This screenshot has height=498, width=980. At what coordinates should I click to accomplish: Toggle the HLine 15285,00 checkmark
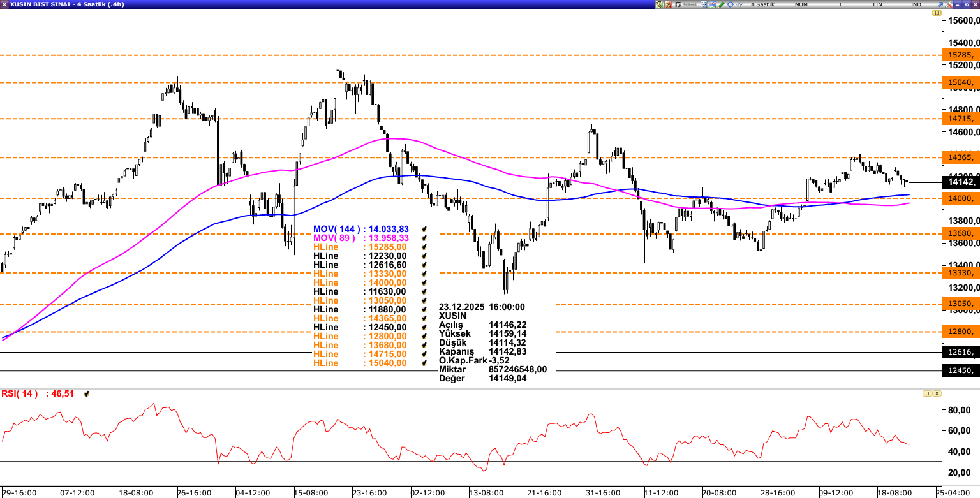424,247
